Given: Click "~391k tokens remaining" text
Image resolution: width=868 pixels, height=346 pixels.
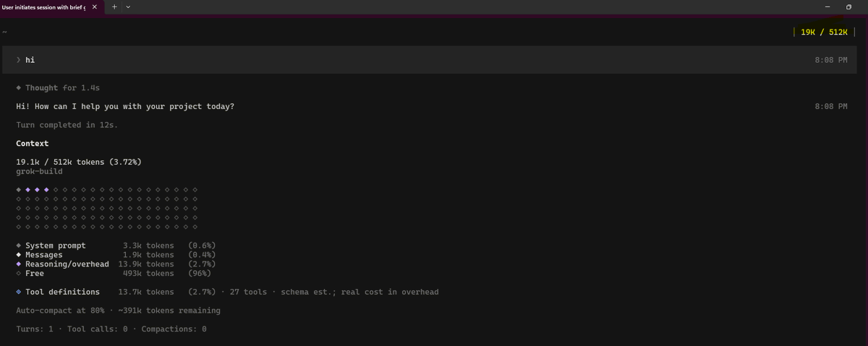Looking at the screenshot, I should tap(169, 311).
